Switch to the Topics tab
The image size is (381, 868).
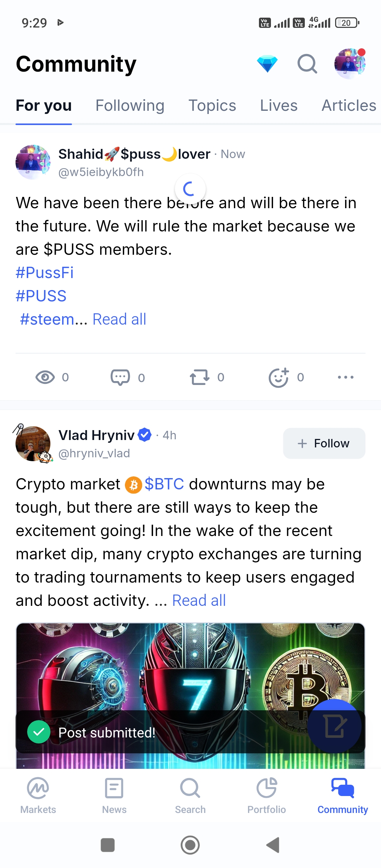pyautogui.click(x=212, y=106)
